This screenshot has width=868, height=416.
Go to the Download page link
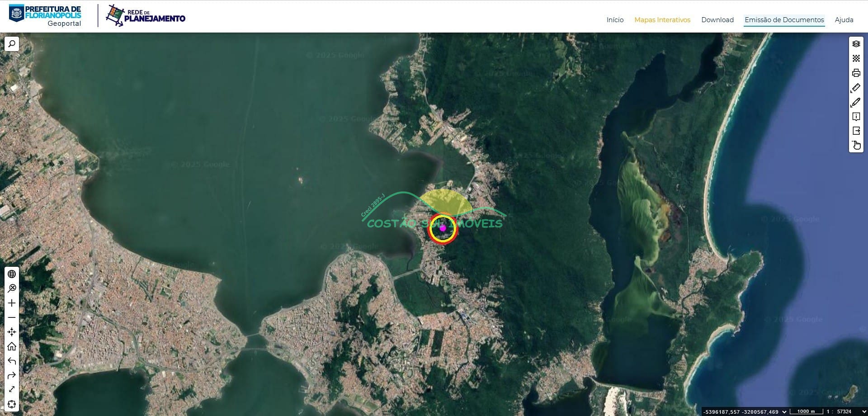point(717,20)
